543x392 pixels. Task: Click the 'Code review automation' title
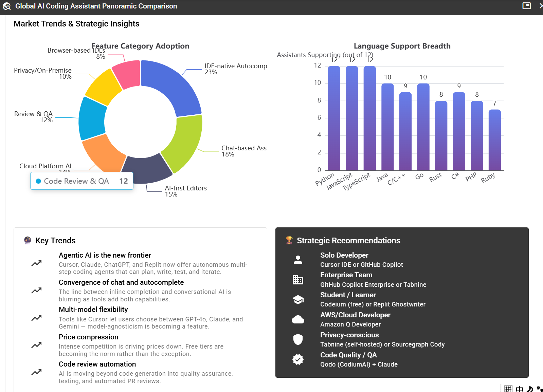click(x=97, y=364)
